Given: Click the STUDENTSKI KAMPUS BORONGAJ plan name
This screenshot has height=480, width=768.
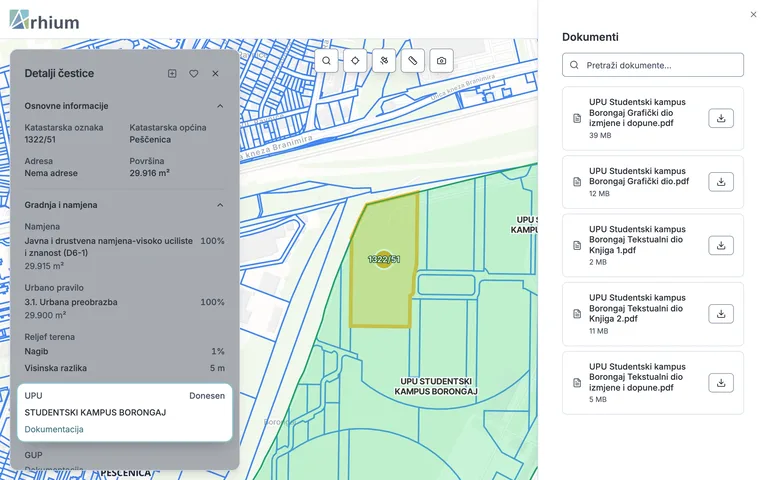Looking at the screenshot, I should (x=96, y=412).
